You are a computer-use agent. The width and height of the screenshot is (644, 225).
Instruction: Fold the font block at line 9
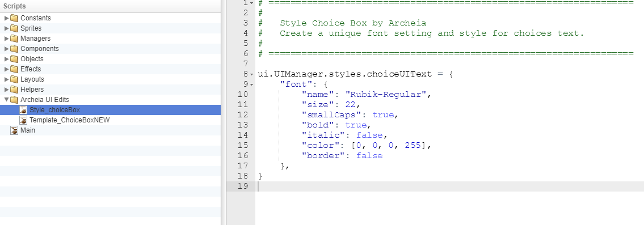(x=251, y=84)
